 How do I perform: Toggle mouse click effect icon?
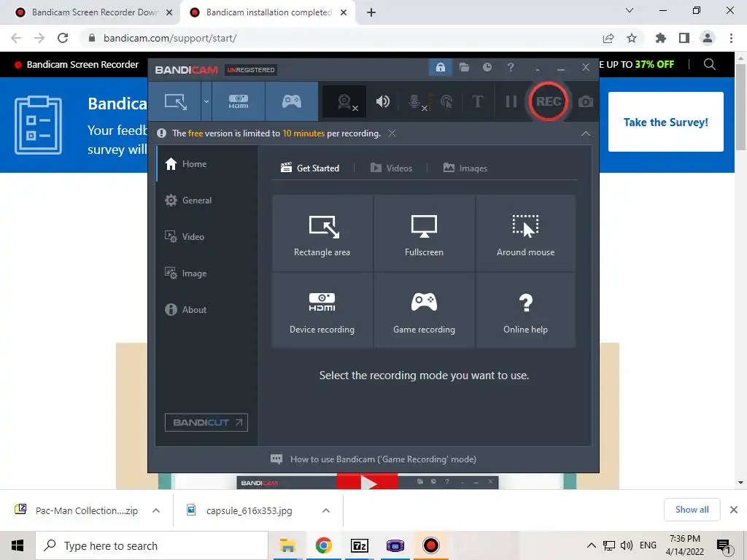click(x=446, y=101)
